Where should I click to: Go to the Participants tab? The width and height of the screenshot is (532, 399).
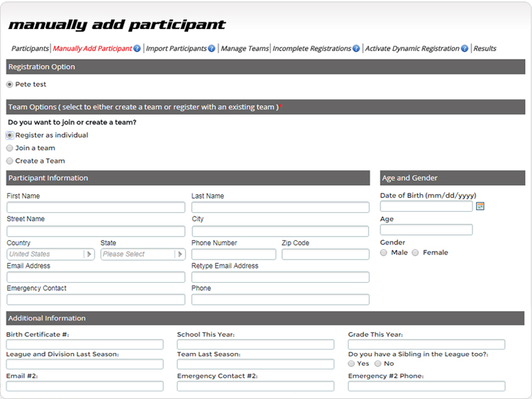(30, 48)
